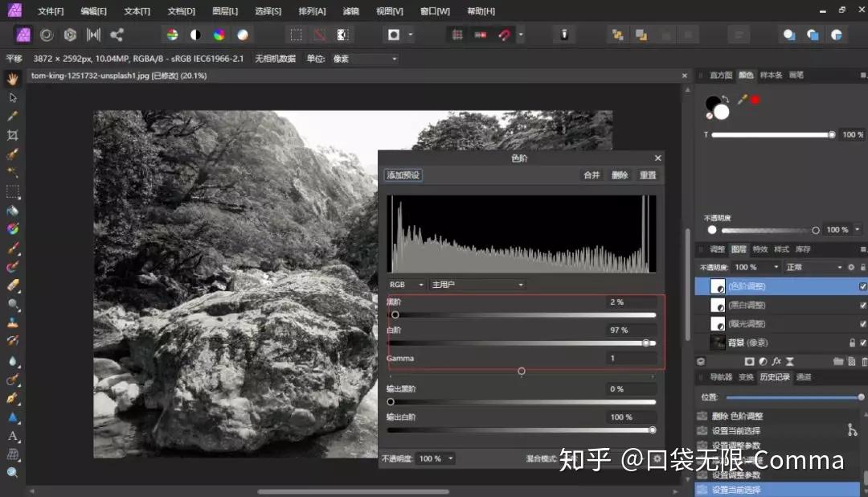Toggle visibility checkbox of 背景 layer

[862, 342]
